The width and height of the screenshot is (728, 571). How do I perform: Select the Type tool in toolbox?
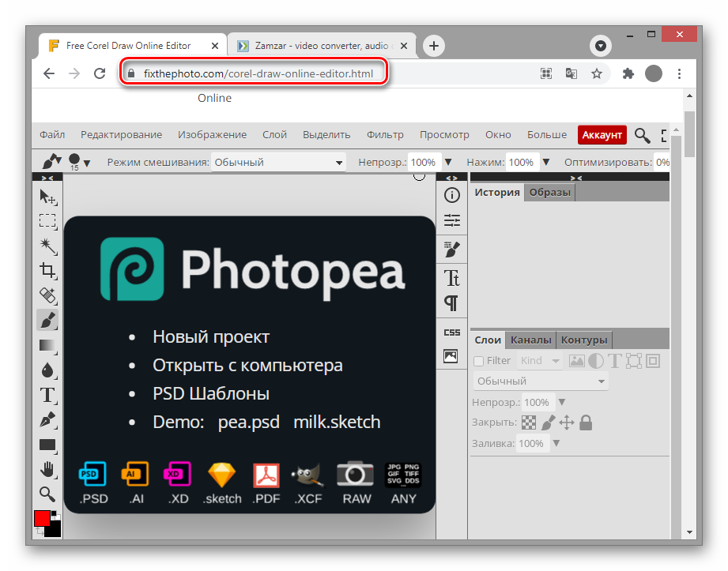47,395
